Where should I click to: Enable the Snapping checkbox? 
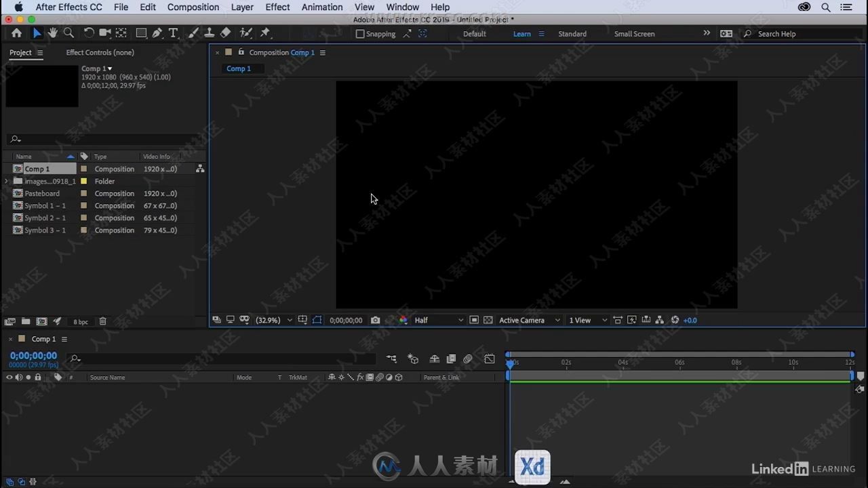tap(360, 34)
